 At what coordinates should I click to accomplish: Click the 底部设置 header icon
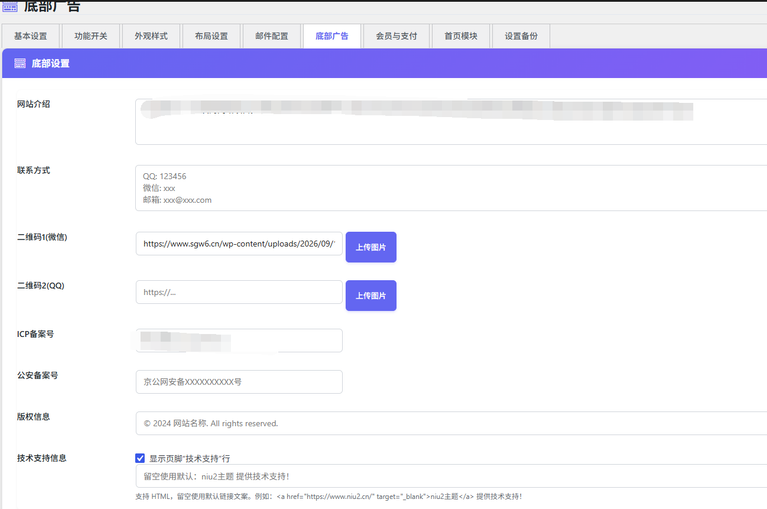[20, 63]
